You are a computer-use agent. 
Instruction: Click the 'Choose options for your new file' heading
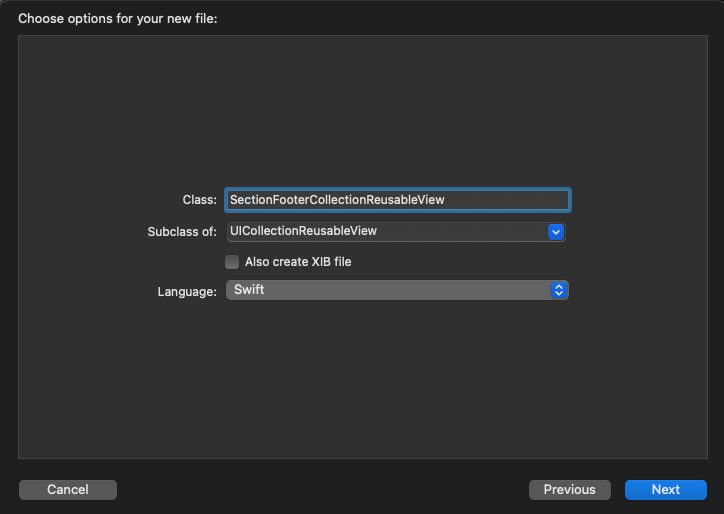coord(118,19)
